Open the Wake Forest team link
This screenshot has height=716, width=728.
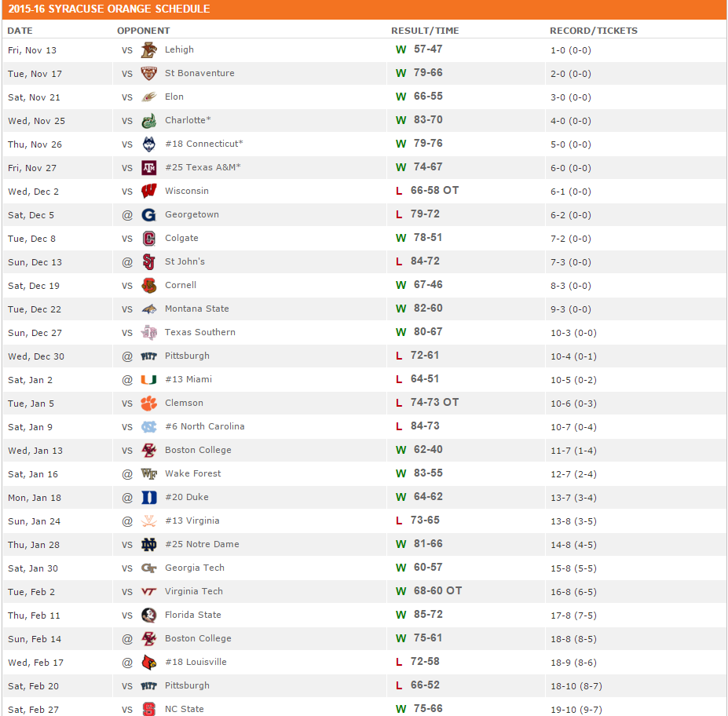coord(192,474)
